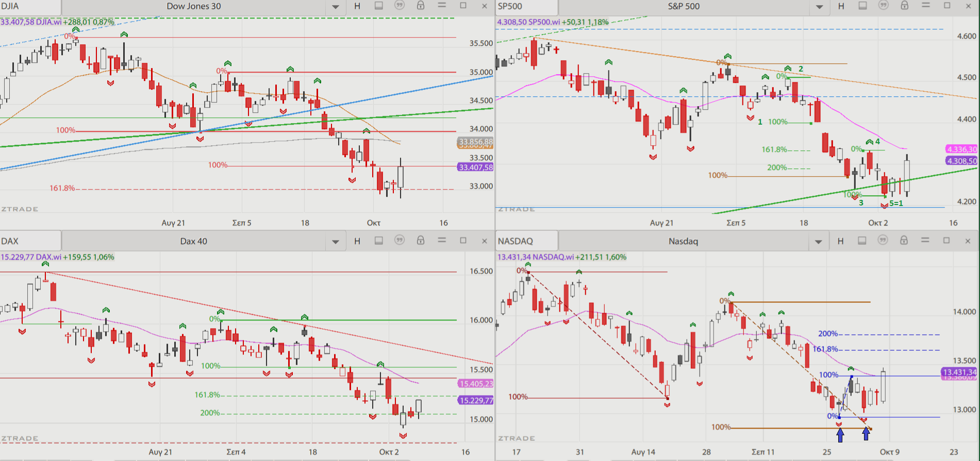980x461 pixels.
Task: Expand the dropdown arrow next to S&P 500
Action: click(x=819, y=7)
